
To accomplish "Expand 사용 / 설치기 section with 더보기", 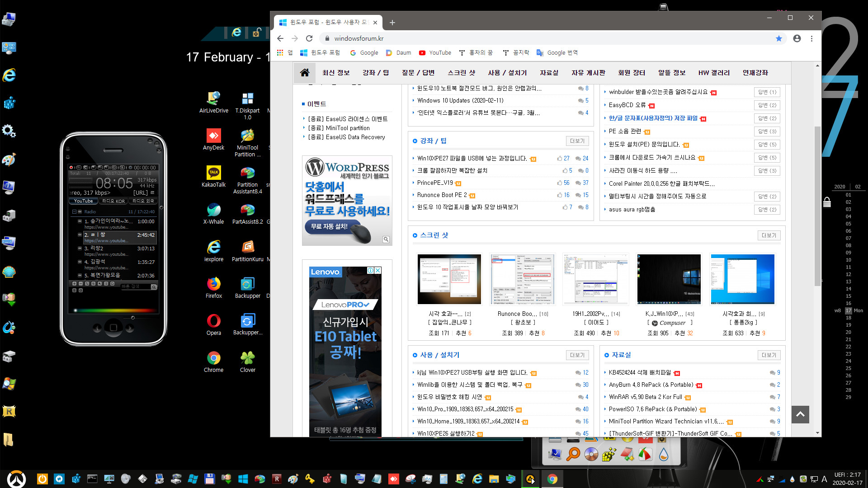I will tap(577, 355).
